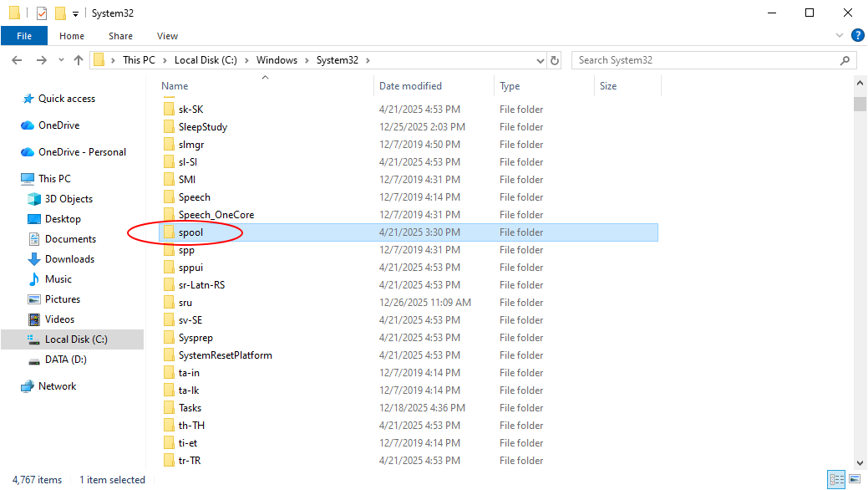Select the Sysprep folder
868x490 pixels.
coord(195,338)
